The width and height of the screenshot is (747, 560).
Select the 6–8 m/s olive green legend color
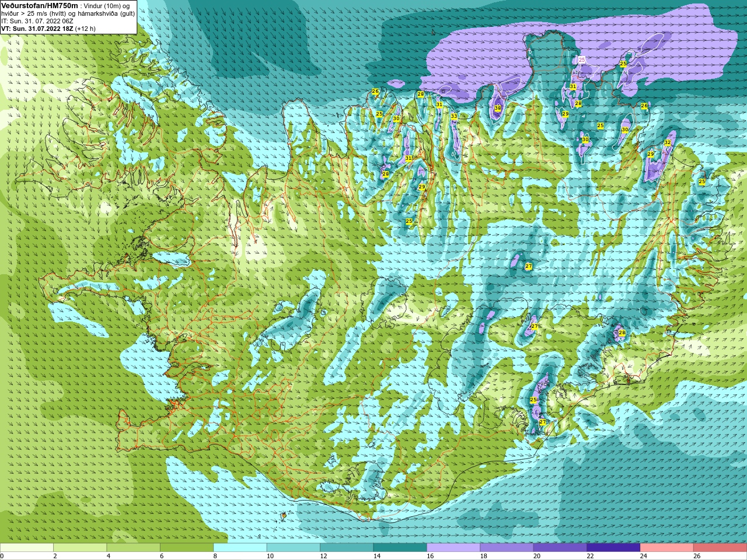click(187, 547)
